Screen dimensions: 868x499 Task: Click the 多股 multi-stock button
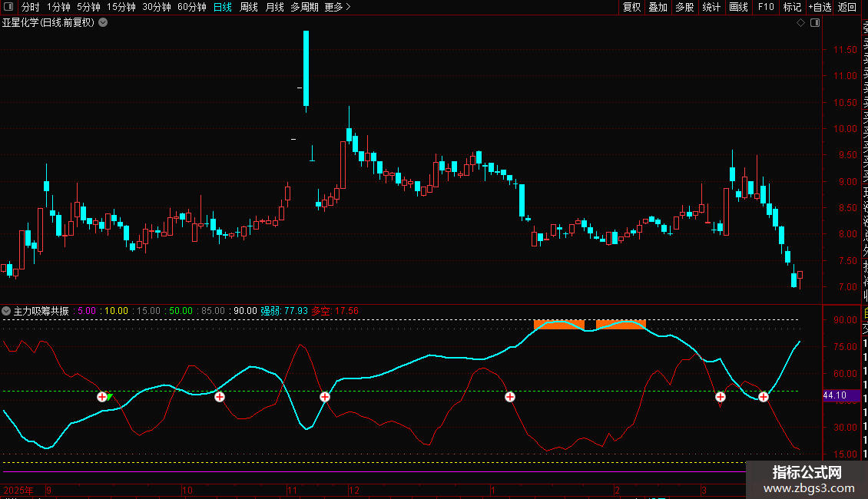click(684, 7)
